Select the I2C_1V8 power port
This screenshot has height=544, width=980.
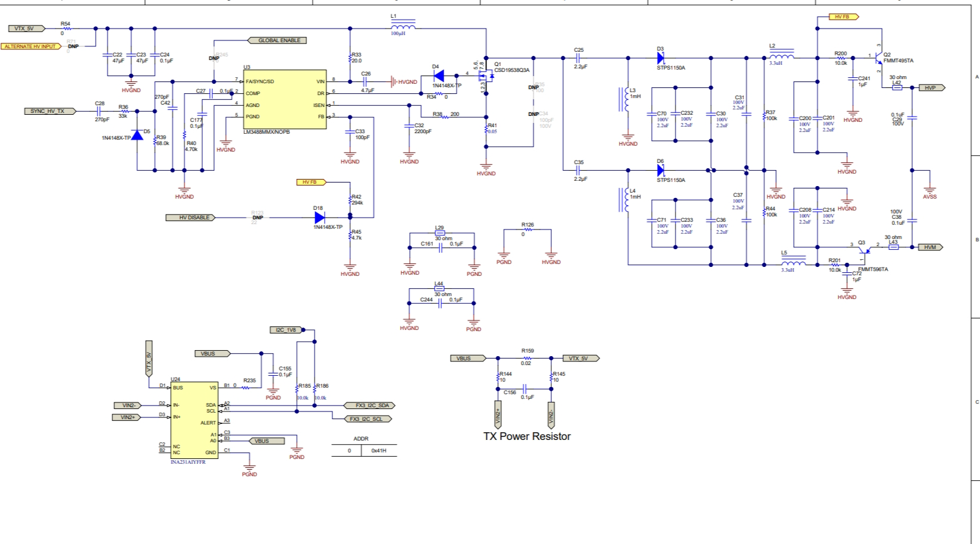pyautogui.click(x=287, y=329)
